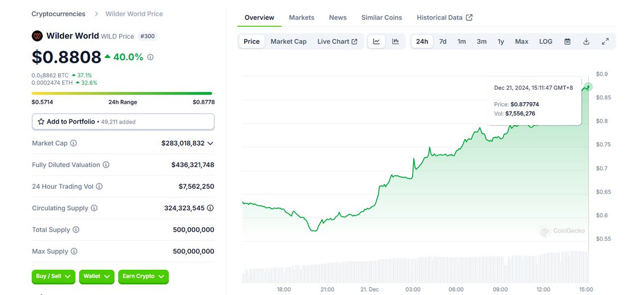Download the chart data
644x295 pixels.
point(586,41)
